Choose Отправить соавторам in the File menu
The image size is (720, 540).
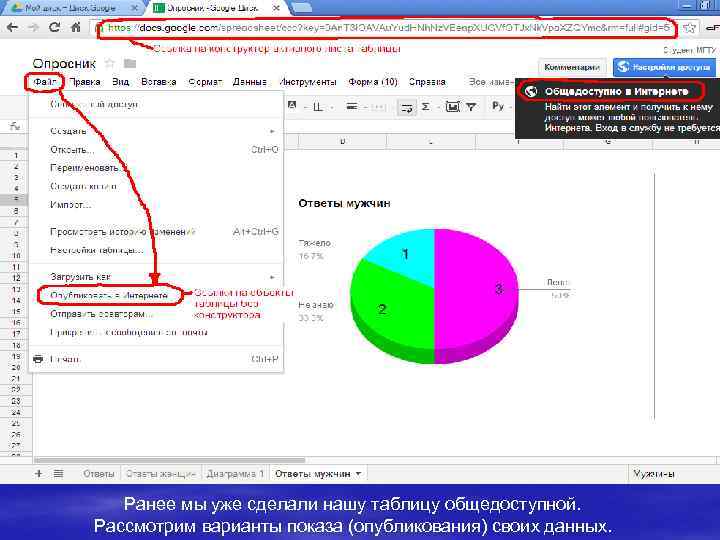(x=156, y=314)
